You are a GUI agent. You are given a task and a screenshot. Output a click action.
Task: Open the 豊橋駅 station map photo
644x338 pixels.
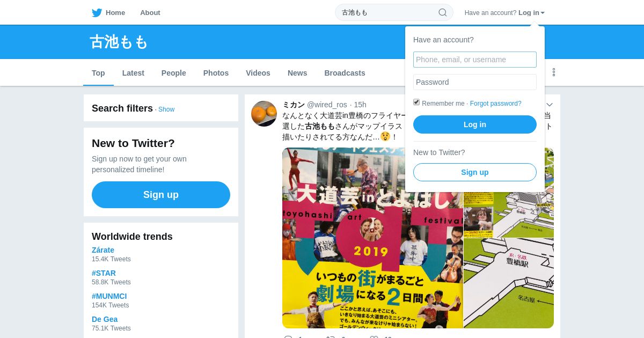(509, 283)
